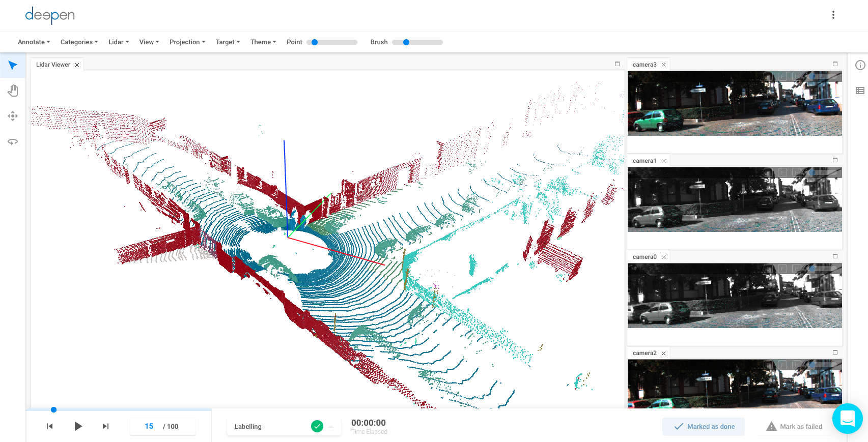The width and height of the screenshot is (868, 442).
Task: Select the camera1 tab
Action: pyautogui.click(x=645, y=161)
